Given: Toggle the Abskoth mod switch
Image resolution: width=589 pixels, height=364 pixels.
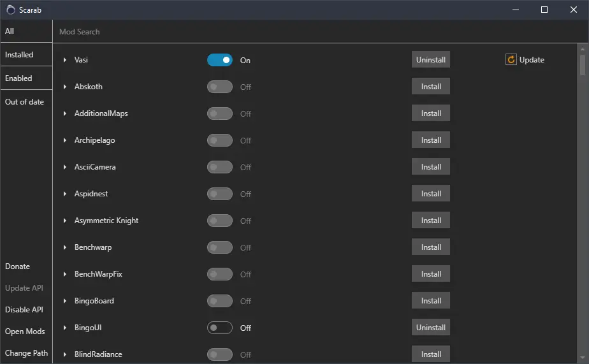Looking at the screenshot, I should [x=220, y=87].
